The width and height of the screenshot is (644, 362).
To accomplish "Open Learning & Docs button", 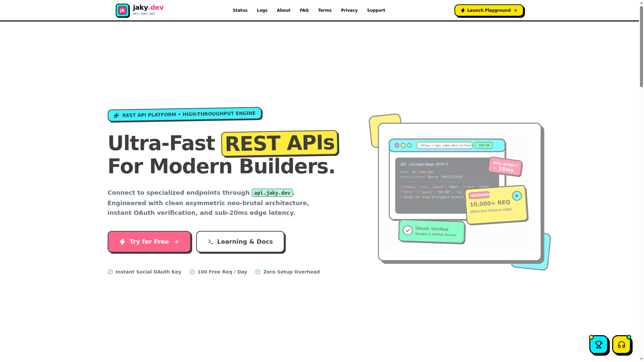I will pyautogui.click(x=240, y=242).
